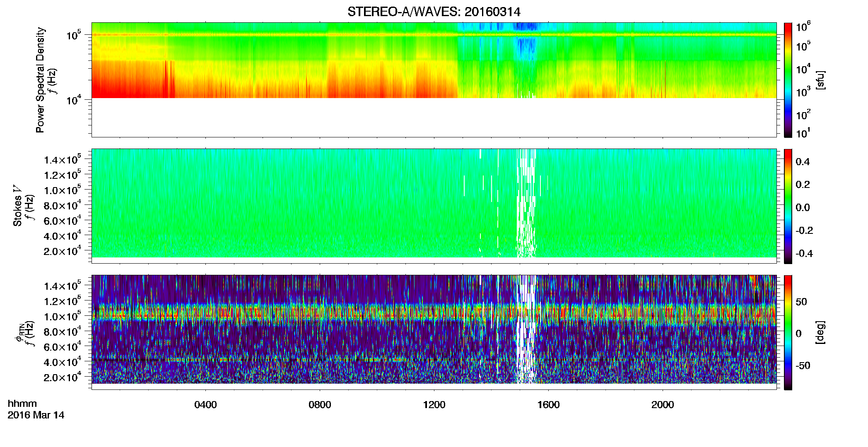Click the sfu color bar
The height and width of the screenshot is (447, 868).
788,79
